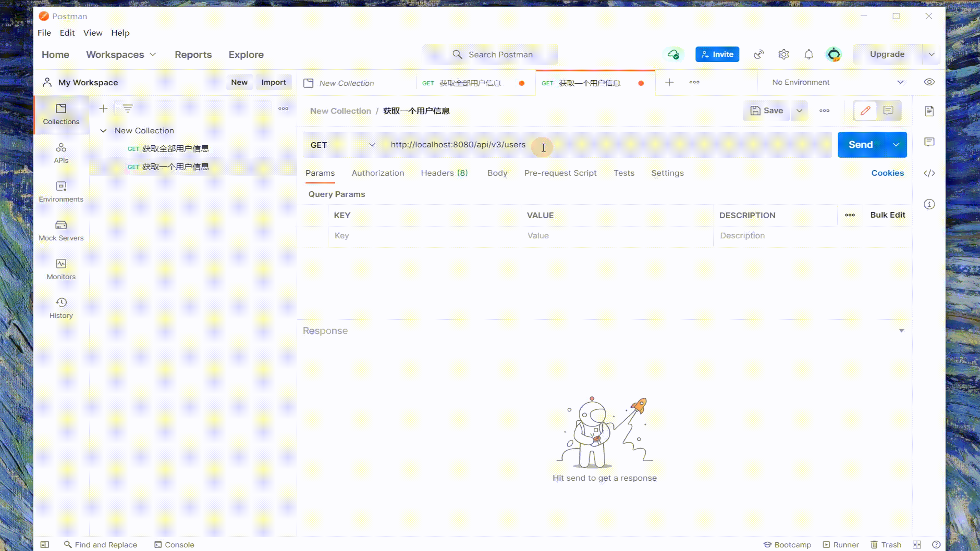Open request more actions next to Save
This screenshot has width=980, height=551.
point(824,111)
